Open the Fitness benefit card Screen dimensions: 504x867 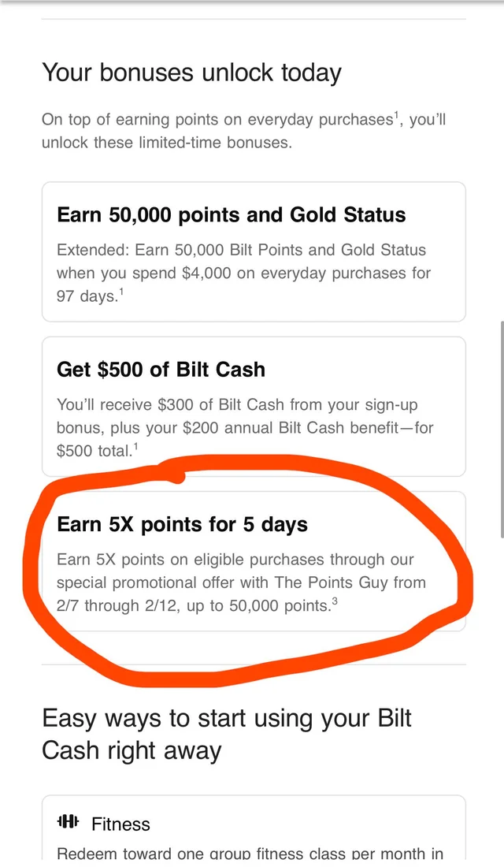point(253,832)
